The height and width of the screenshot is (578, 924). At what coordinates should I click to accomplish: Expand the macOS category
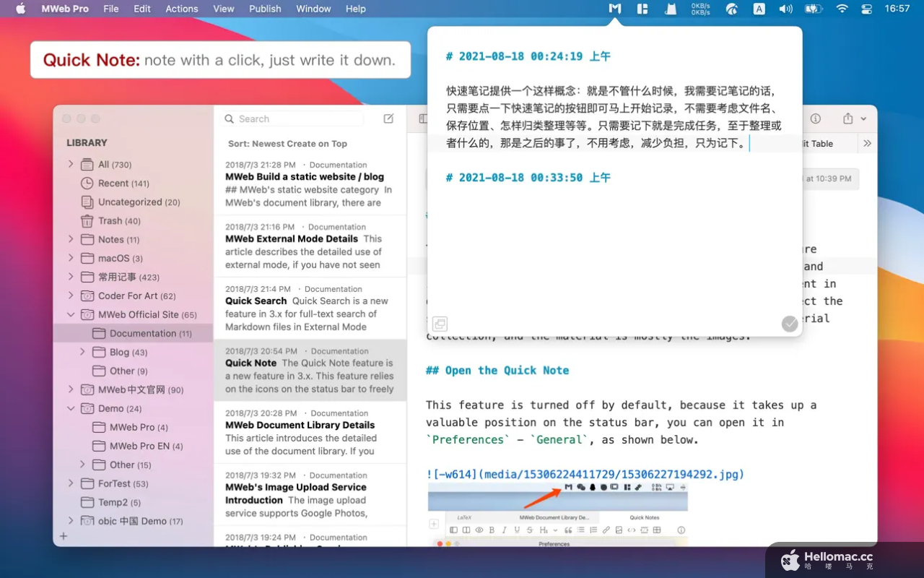71,258
